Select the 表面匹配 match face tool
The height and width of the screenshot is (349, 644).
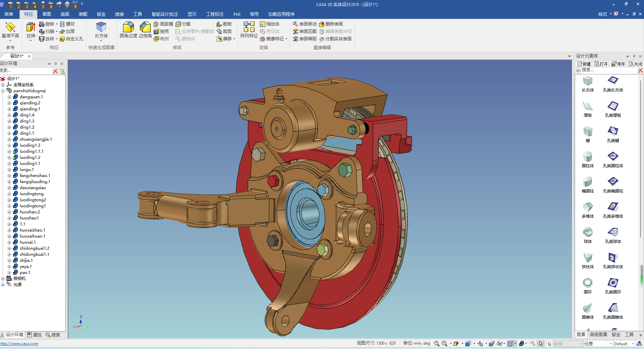click(x=305, y=31)
